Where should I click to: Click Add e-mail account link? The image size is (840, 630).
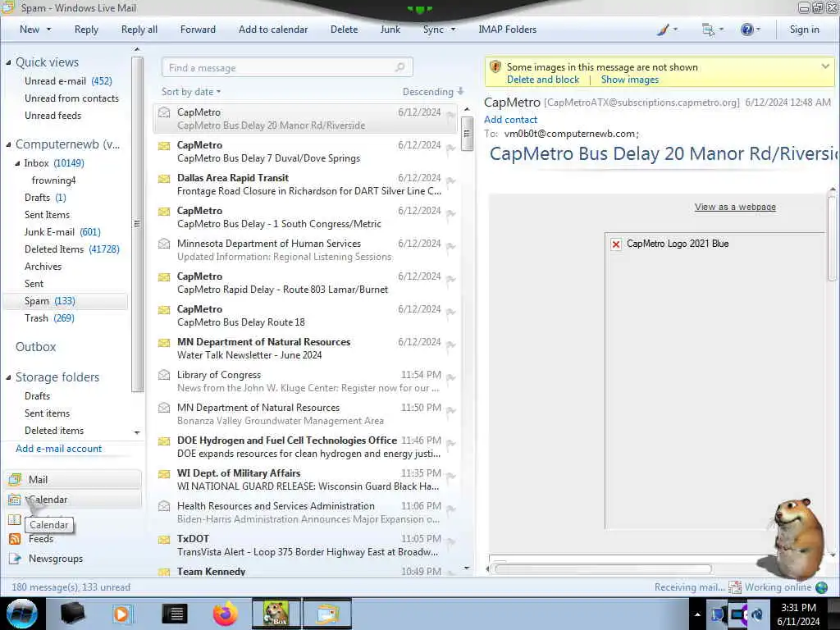(59, 449)
